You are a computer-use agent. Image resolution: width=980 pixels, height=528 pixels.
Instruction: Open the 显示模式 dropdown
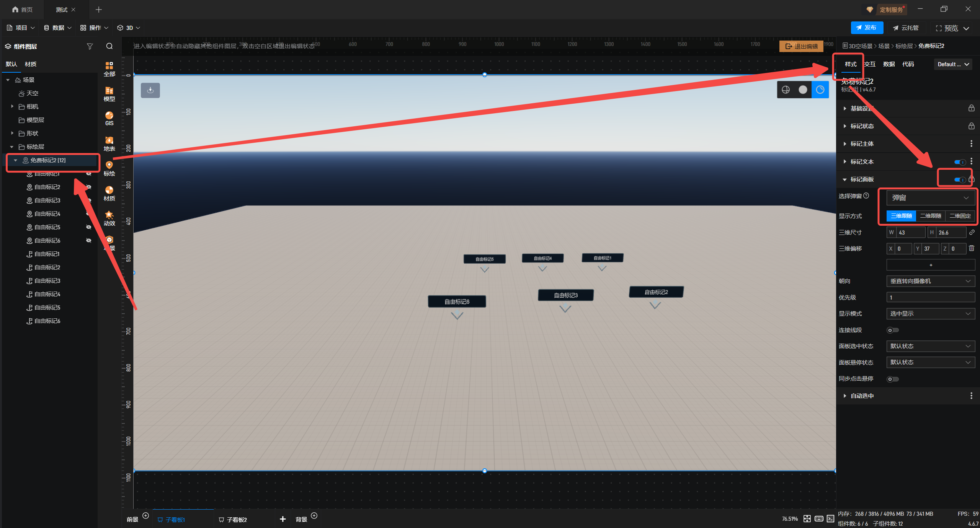click(930, 313)
